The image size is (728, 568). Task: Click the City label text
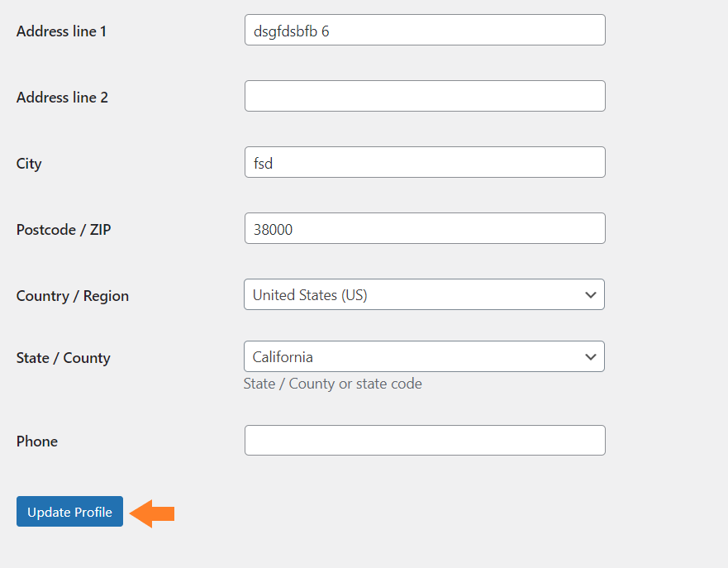(x=29, y=164)
